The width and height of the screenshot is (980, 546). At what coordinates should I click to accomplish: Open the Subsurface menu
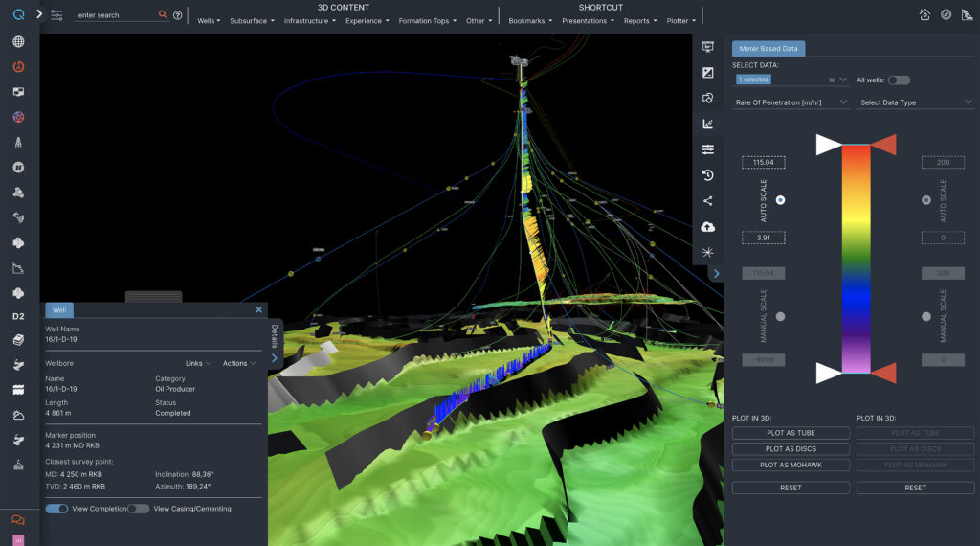point(252,20)
